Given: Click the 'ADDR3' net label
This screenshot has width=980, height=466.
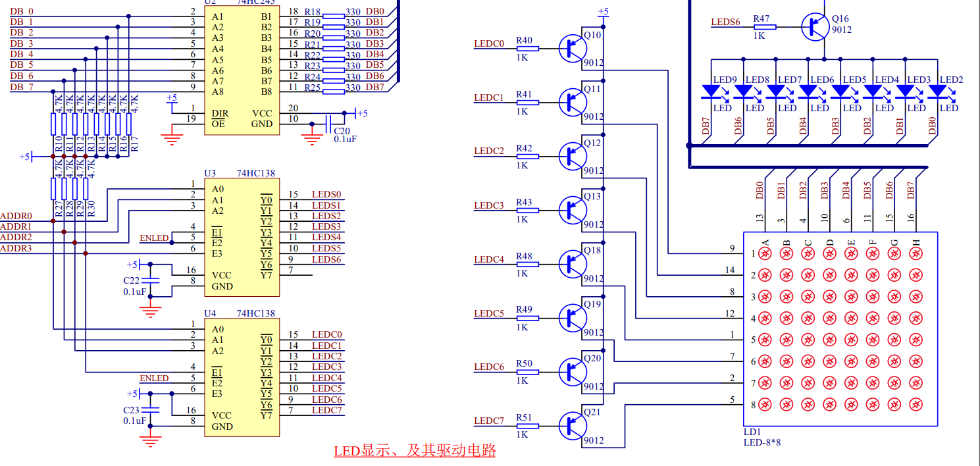Looking at the screenshot, I should [x=16, y=248].
